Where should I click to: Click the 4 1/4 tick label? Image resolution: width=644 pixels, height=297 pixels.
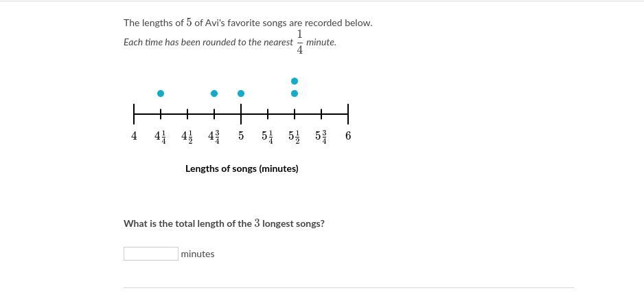[161, 137]
